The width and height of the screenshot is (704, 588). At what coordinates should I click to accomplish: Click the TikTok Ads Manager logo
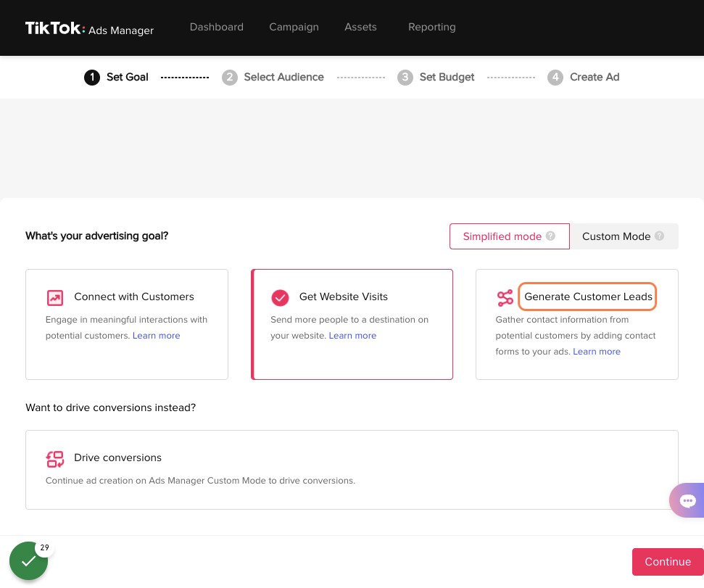point(89,28)
